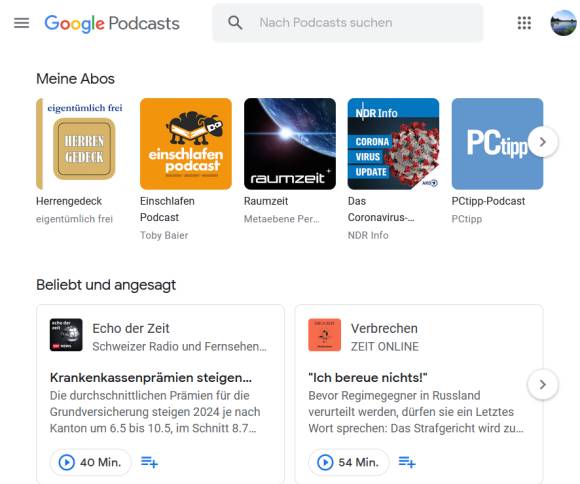580x484 pixels.
Task: Open the Raumzeit podcast cover
Action: click(290, 144)
